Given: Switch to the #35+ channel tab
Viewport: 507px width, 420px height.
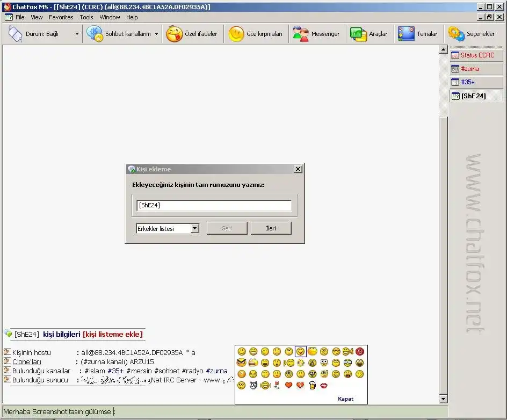Looking at the screenshot, I should 476,82.
